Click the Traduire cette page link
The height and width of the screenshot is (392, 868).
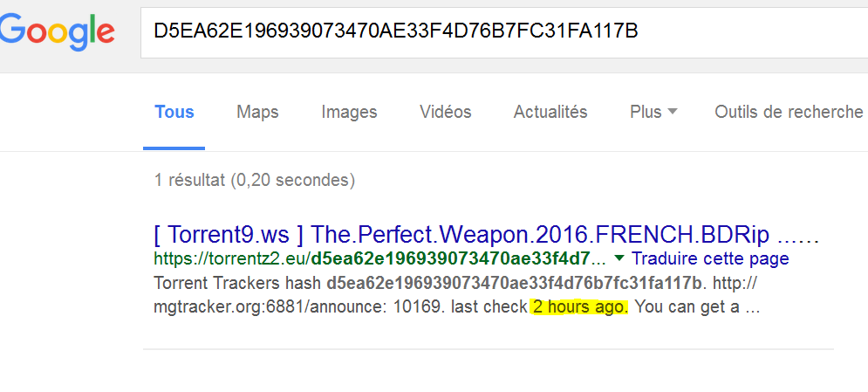pyautogui.click(x=710, y=259)
